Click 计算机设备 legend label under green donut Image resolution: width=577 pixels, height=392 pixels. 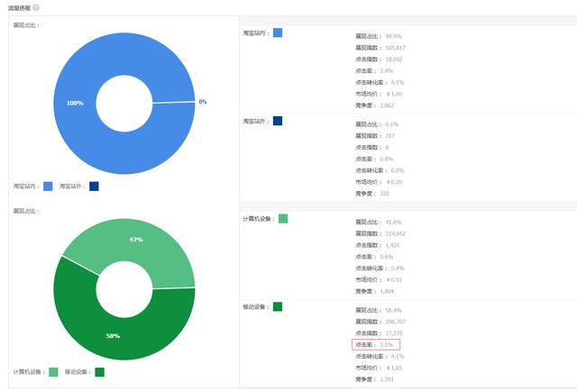click(x=29, y=372)
